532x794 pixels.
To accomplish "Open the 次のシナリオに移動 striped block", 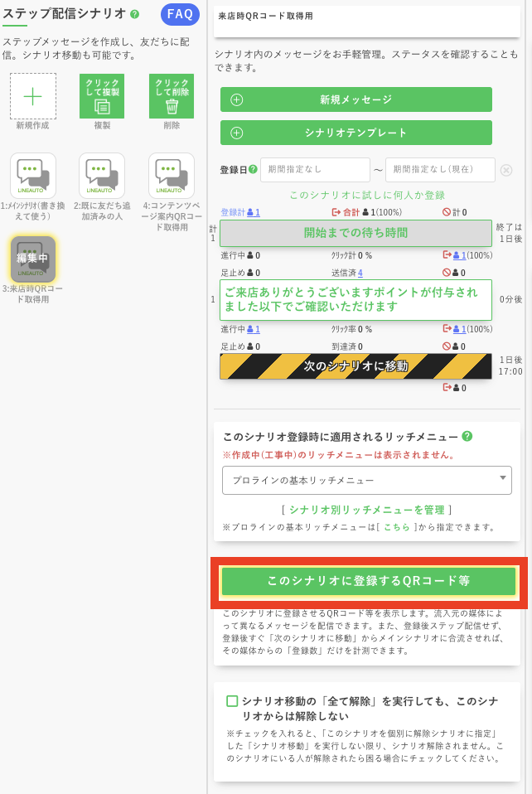I will click(355, 366).
